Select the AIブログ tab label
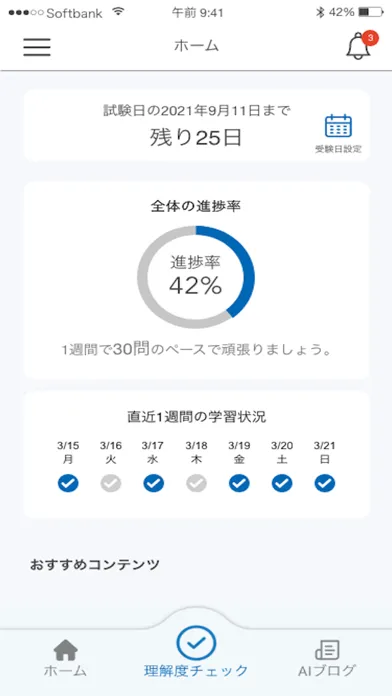The height and width of the screenshot is (696, 392). 327,671
